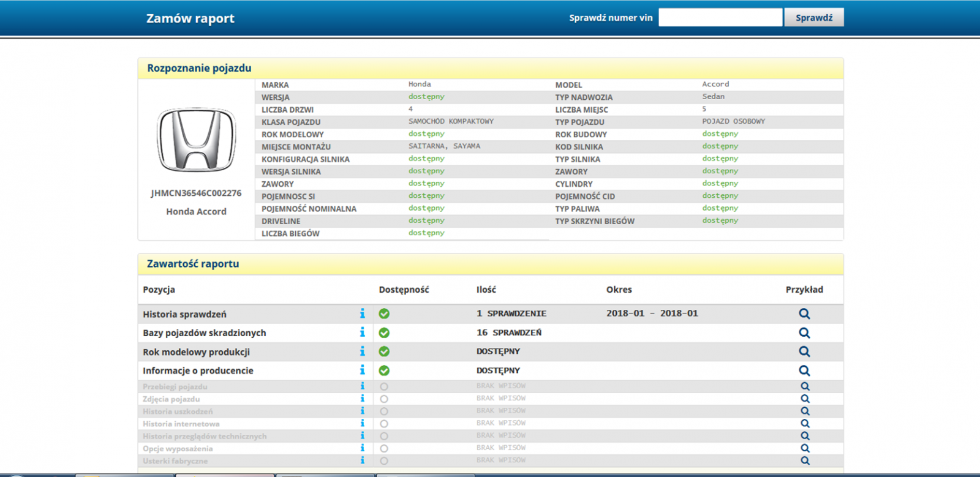Click green dostępny value next to LICZBA BIEGÓW

point(426,233)
